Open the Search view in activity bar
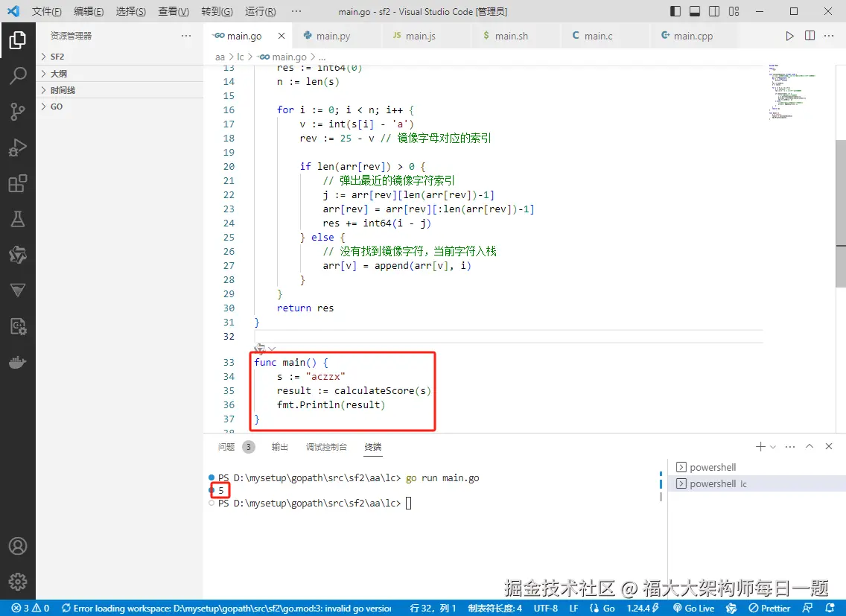846x616 pixels. coord(17,75)
